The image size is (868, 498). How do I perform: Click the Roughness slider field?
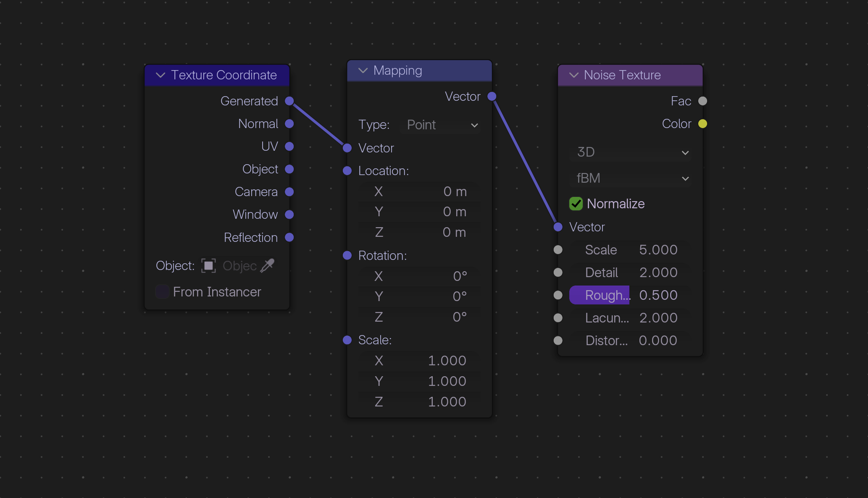coord(629,295)
